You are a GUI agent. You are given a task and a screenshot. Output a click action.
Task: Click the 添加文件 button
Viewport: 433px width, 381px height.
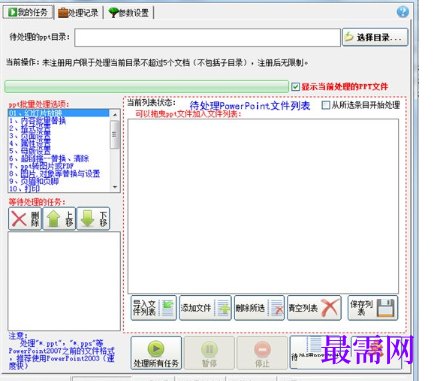pos(205,308)
